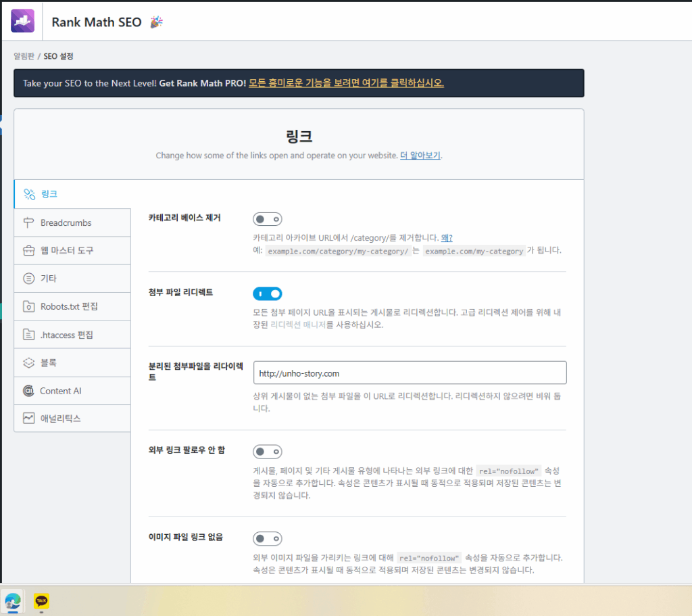692x616 pixels.
Task: Click the Rank Math SEO logo icon
Action: click(22, 21)
